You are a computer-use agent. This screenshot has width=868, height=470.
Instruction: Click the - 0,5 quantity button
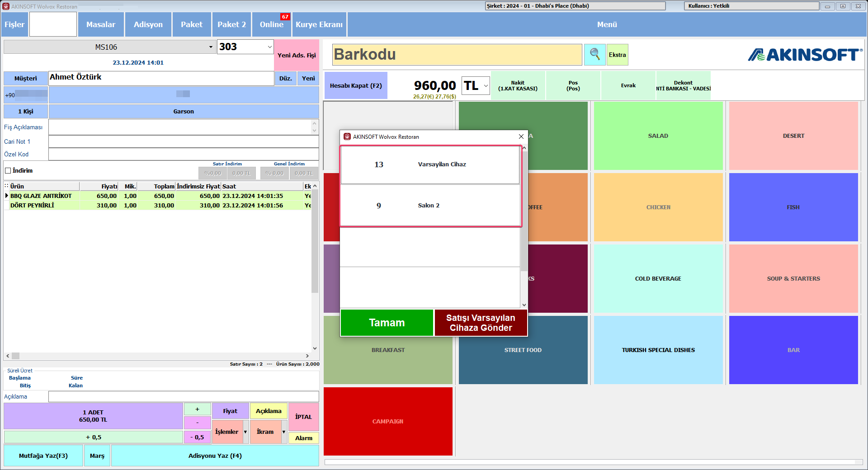point(197,437)
